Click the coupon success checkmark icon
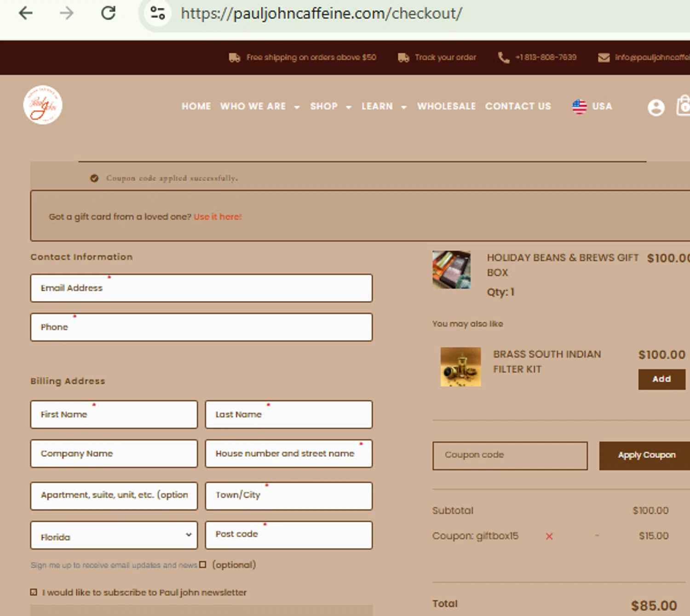 click(94, 178)
